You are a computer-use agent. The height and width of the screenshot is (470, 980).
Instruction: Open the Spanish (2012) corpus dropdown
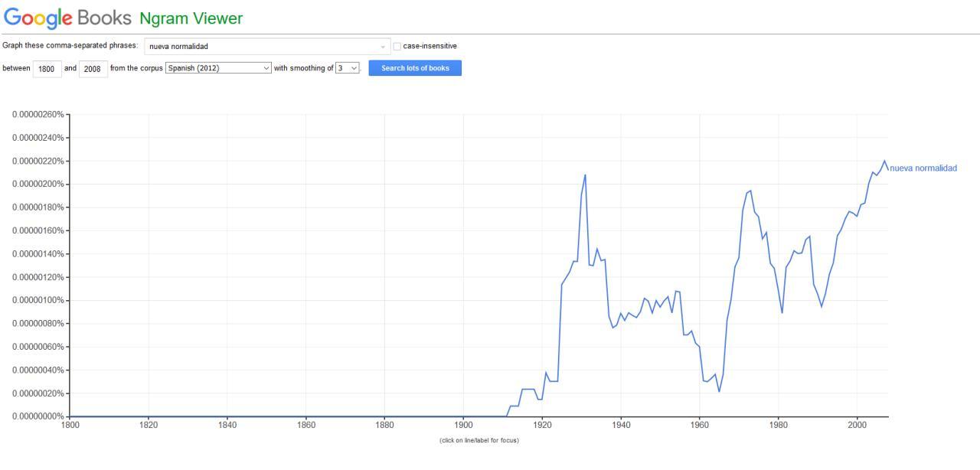pyautogui.click(x=219, y=68)
